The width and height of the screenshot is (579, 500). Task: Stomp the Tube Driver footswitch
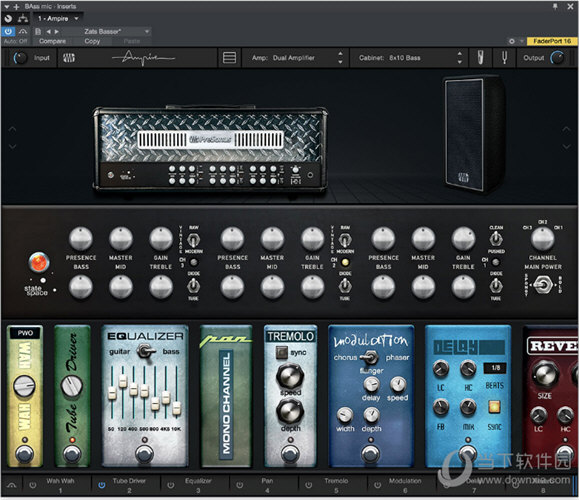[72, 453]
